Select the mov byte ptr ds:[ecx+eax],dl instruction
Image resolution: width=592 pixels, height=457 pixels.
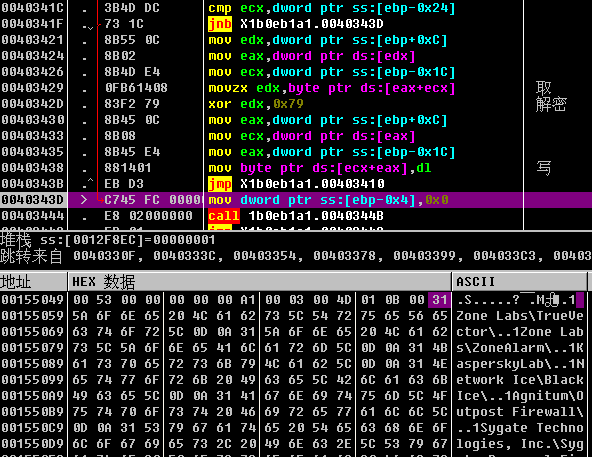coord(320,168)
